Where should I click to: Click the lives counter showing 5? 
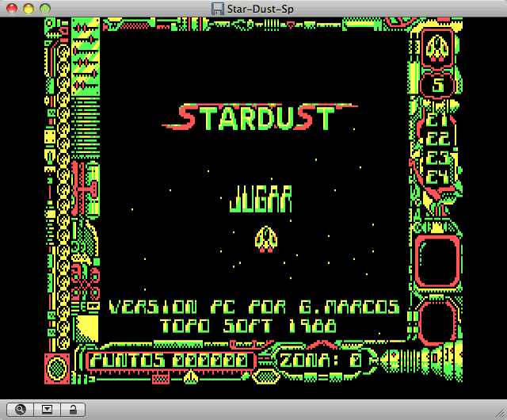[x=438, y=85]
